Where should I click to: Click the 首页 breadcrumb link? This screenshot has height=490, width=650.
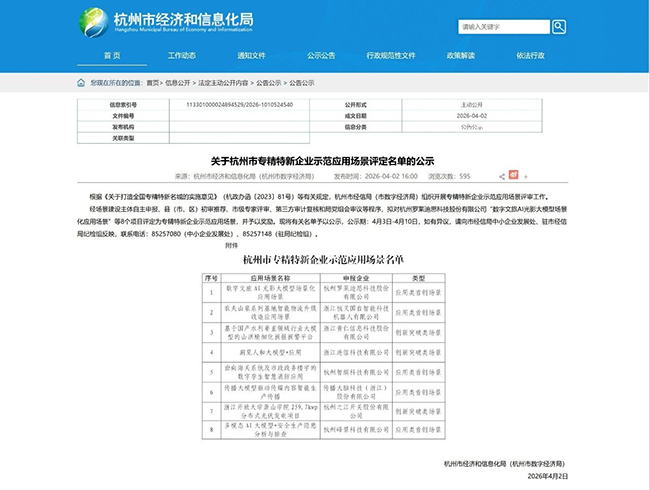coord(152,82)
